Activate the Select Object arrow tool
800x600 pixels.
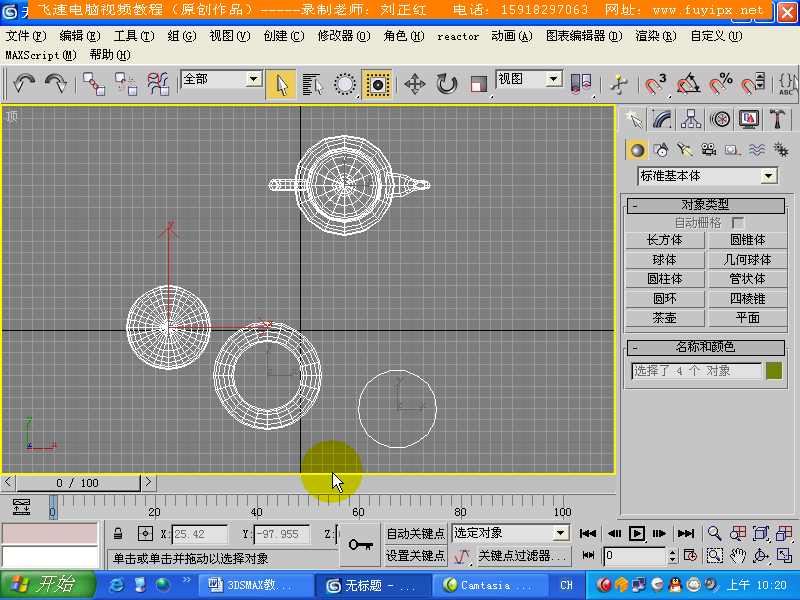281,84
